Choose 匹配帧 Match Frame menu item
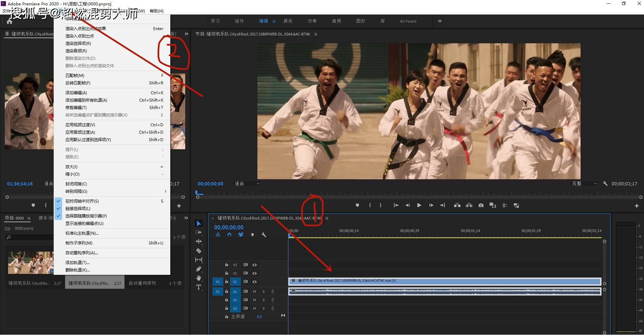The width and height of the screenshot is (644, 335). click(112, 76)
